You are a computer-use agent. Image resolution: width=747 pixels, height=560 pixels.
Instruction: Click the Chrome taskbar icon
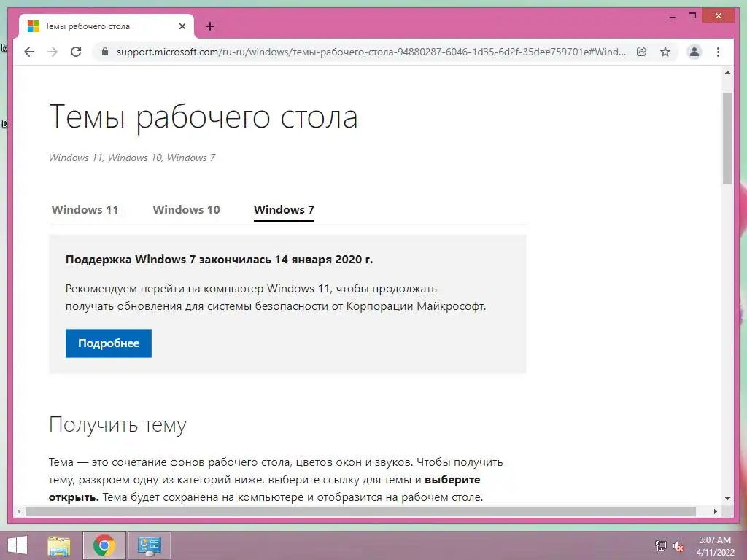point(104,545)
